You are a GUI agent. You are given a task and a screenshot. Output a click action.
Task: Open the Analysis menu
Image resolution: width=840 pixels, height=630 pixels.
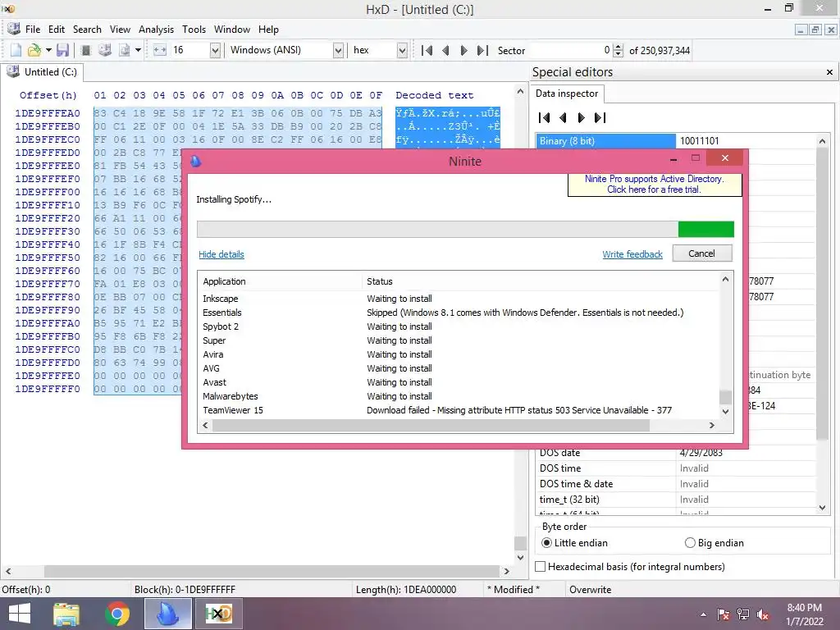(156, 30)
